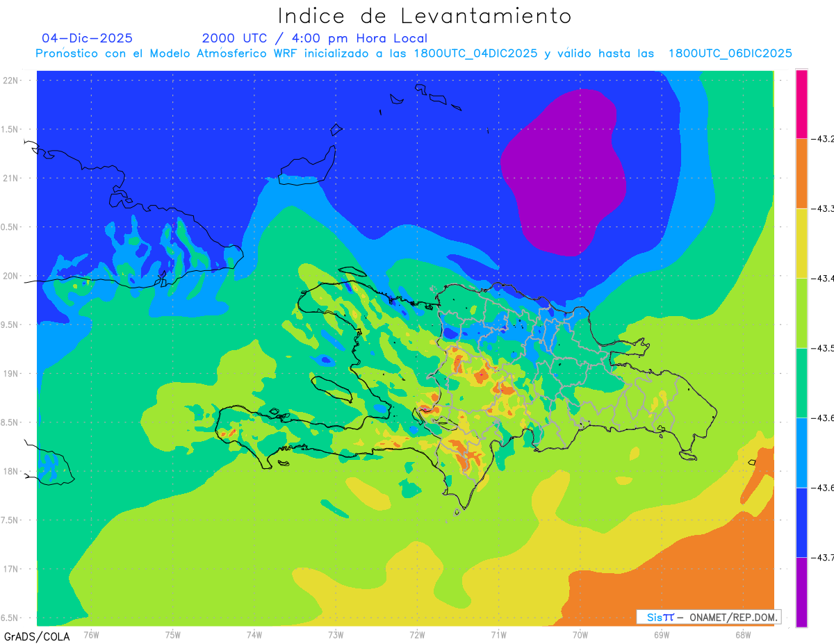Click the '22N' latitude label
834x644 pixels.
[x=11, y=80]
